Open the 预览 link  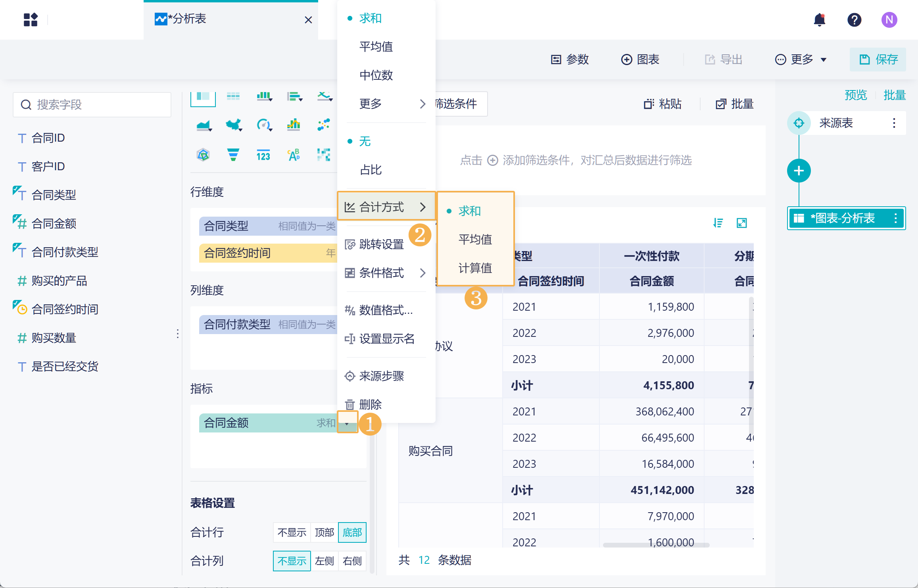tap(856, 95)
